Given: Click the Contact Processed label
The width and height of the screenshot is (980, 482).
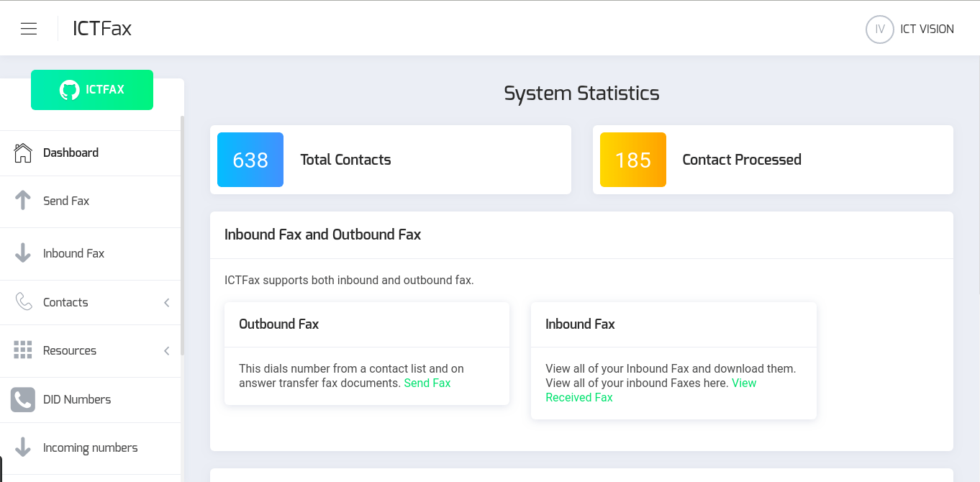Looking at the screenshot, I should [x=742, y=160].
